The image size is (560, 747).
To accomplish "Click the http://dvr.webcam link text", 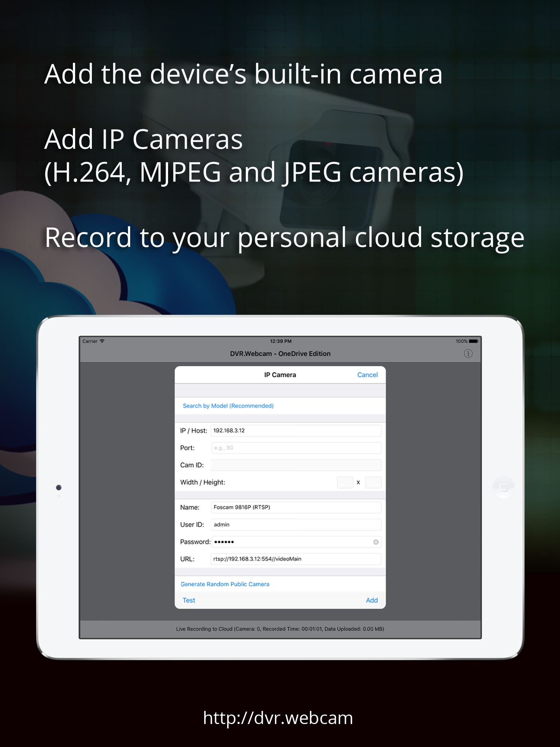I will point(278,718).
